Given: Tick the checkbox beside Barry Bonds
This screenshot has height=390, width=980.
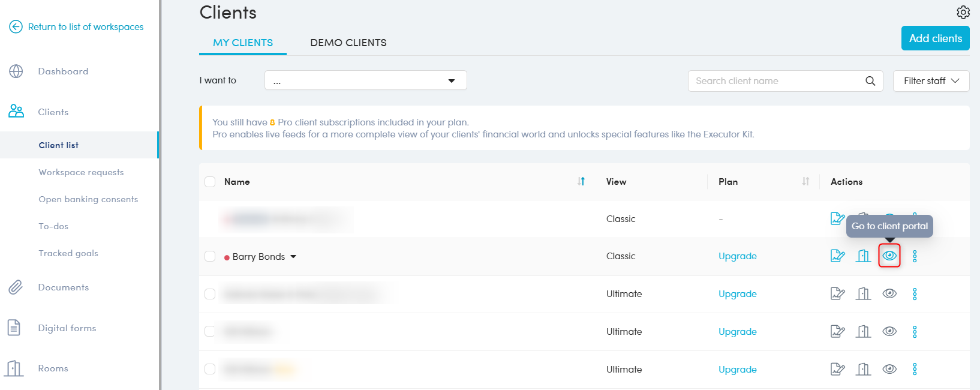Looking at the screenshot, I should (210, 256).
